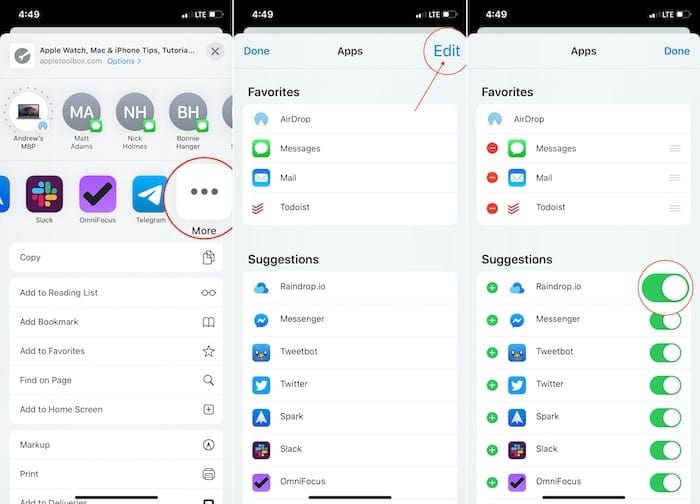This screenshot has width=700, height=504.
Task: Tap blue Done in edit mode header
Action: coord(677,51)
